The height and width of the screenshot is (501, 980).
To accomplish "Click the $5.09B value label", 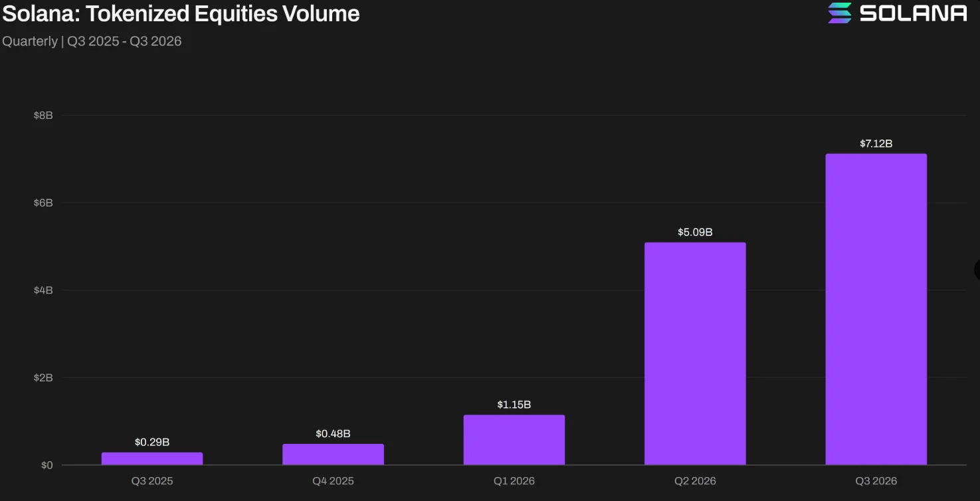I will point(695,233).
